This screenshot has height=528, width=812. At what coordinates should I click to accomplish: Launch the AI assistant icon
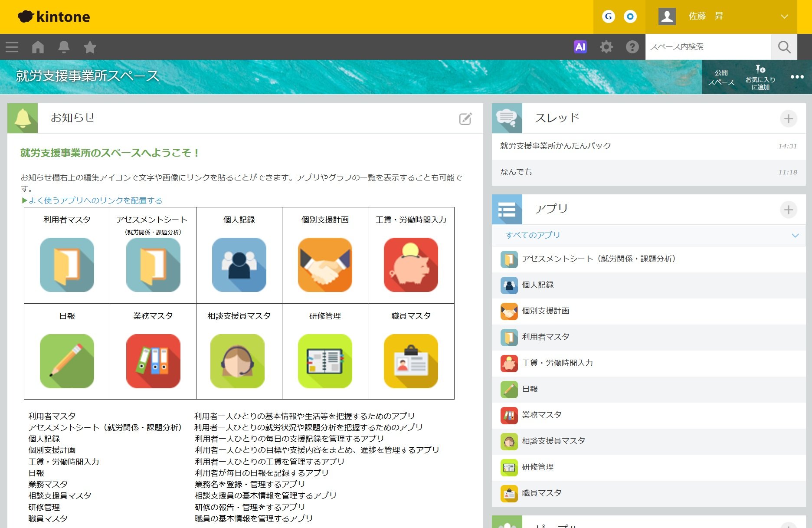[580, 47]
